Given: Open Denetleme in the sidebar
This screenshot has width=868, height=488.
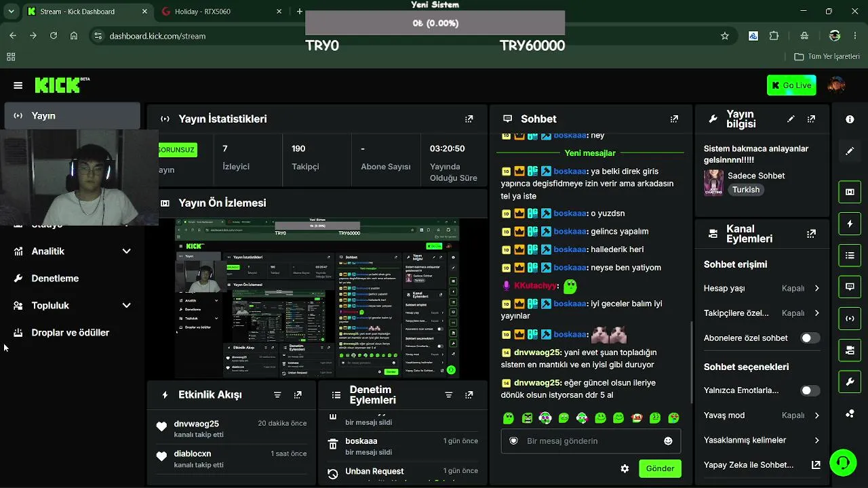Looking at the screenshot, I should 72,279.
